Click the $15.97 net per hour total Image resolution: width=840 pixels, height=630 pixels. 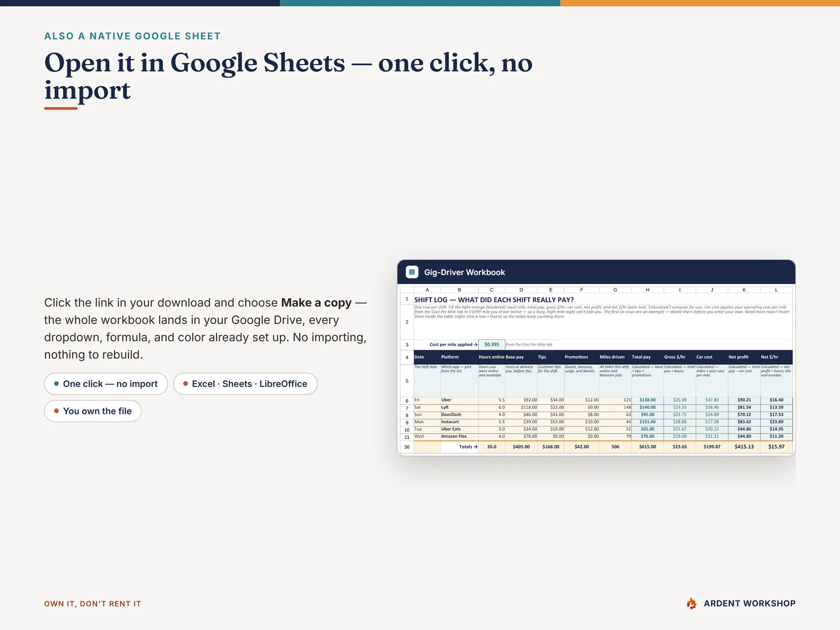(x=776, y=447)
